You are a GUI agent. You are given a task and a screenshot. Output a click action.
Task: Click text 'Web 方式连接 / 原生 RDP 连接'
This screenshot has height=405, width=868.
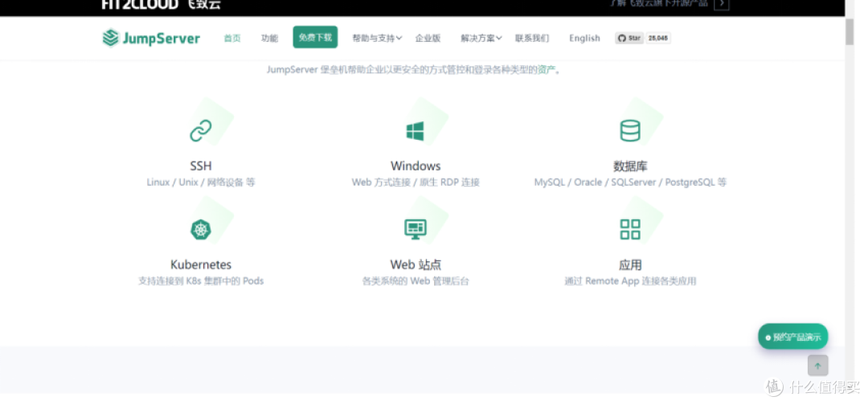tap(416, 182)
